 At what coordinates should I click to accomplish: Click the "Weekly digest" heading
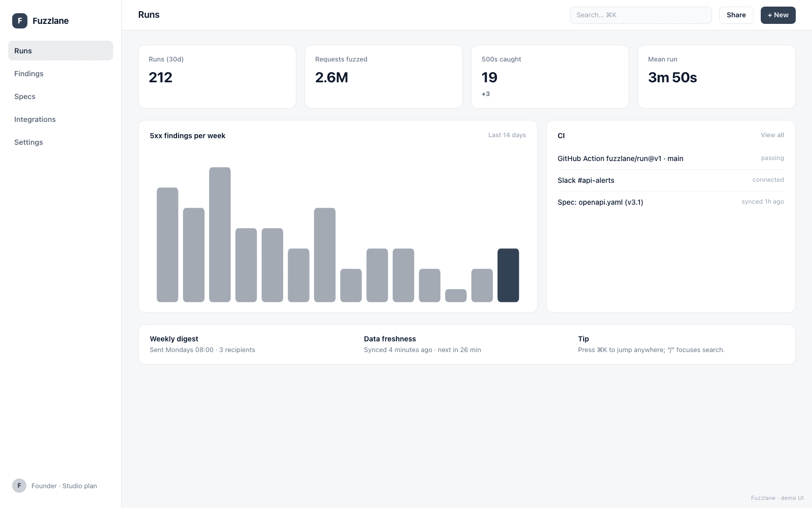[x=174, y=339]
